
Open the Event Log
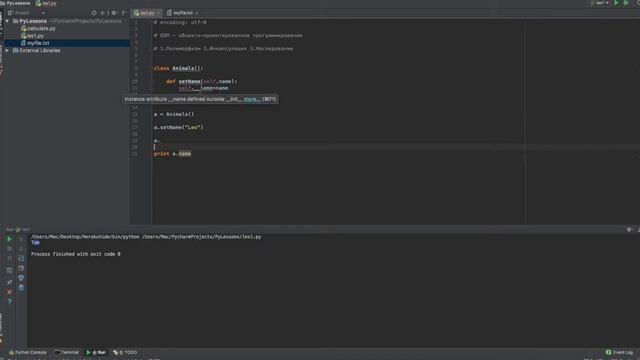(x=620, y=352)
